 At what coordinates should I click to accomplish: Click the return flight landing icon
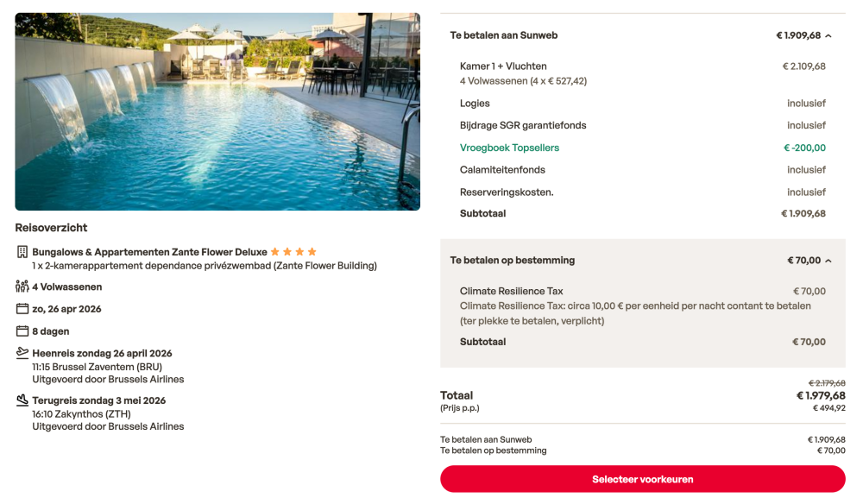pos(22,400)
